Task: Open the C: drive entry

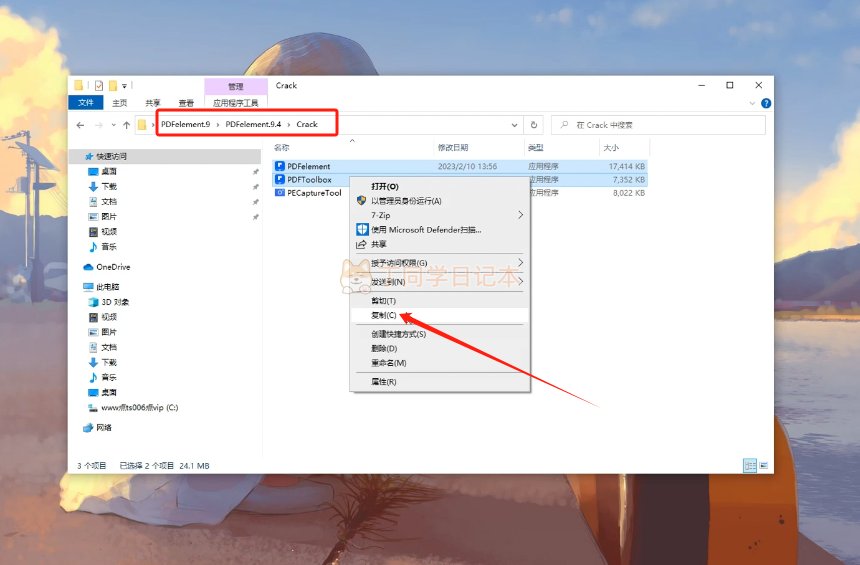Action: [x=139, y=408]
